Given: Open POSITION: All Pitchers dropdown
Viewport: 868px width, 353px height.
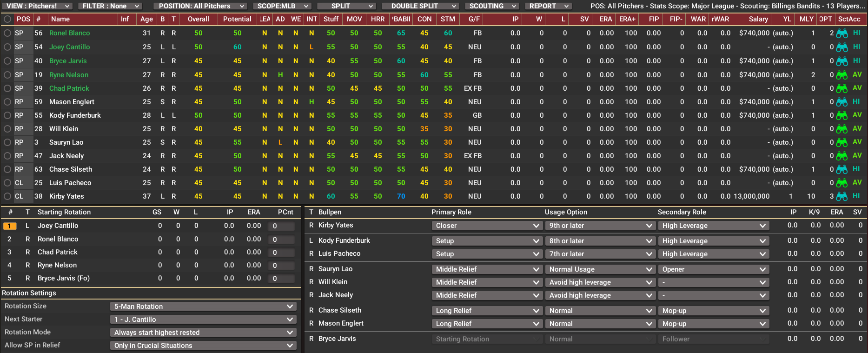Looking at the screenshot, I should pos(200,6).
